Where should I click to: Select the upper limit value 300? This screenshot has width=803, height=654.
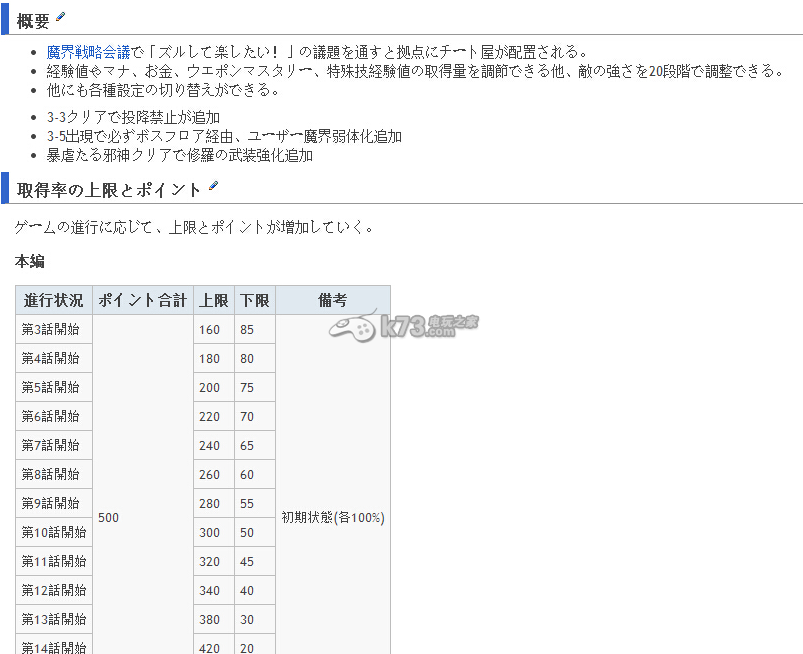(x=210, y=533)
